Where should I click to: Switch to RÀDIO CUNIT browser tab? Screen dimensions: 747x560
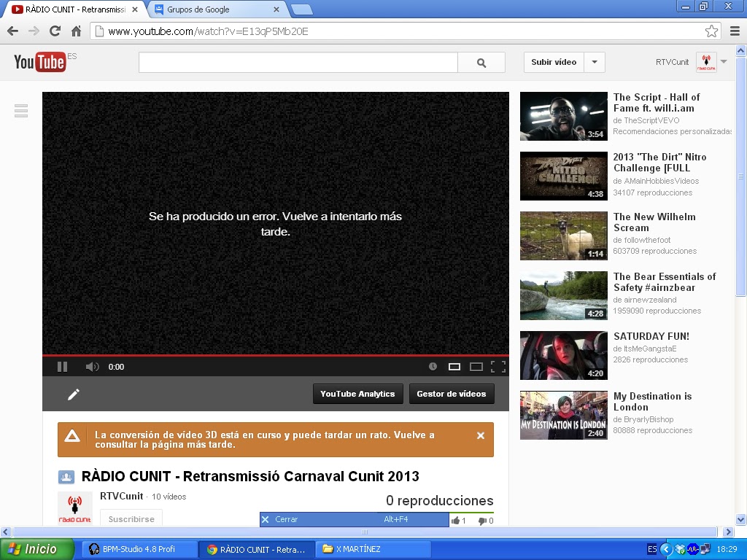click(74, 9)
